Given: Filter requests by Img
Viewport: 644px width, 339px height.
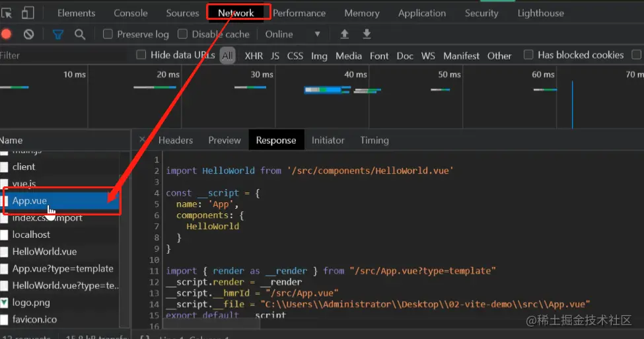Looking at the screenshot, I should click(319, 56).
